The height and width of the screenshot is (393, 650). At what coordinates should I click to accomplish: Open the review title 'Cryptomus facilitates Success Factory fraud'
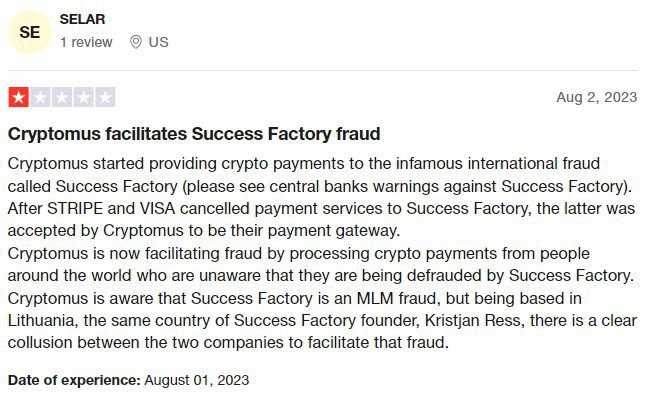[x=194, y=134]
